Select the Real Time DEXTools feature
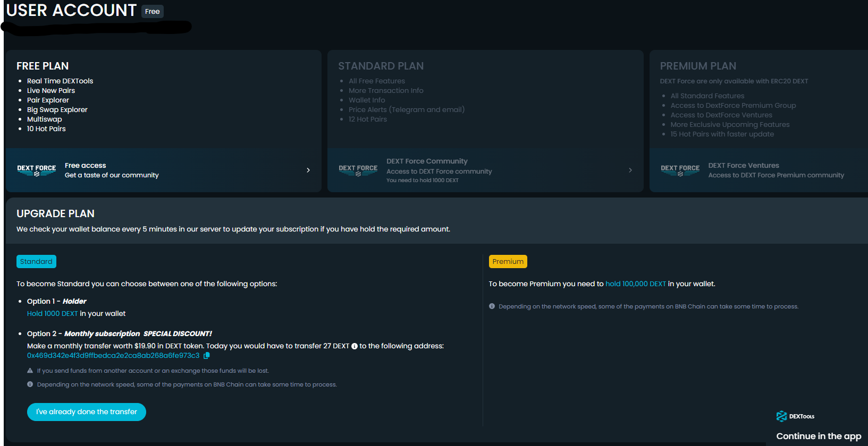The width and height of the screenshot is (868, 446). 60,81
